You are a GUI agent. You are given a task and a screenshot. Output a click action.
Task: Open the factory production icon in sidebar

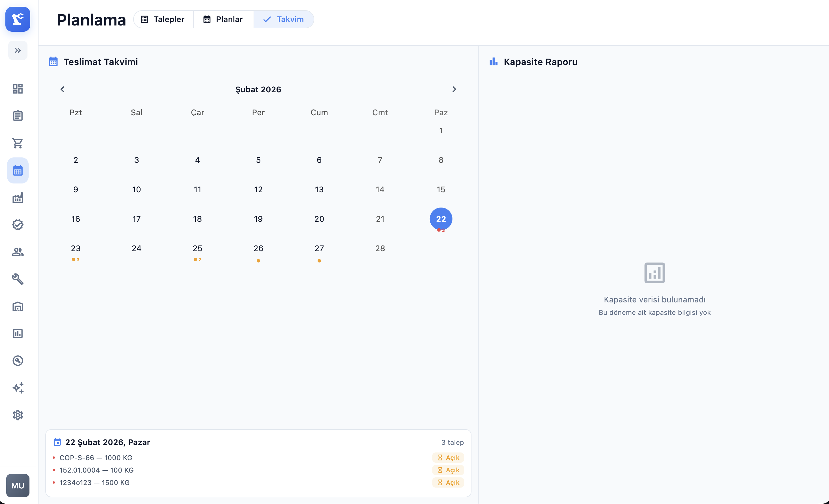tap(18, 198)
